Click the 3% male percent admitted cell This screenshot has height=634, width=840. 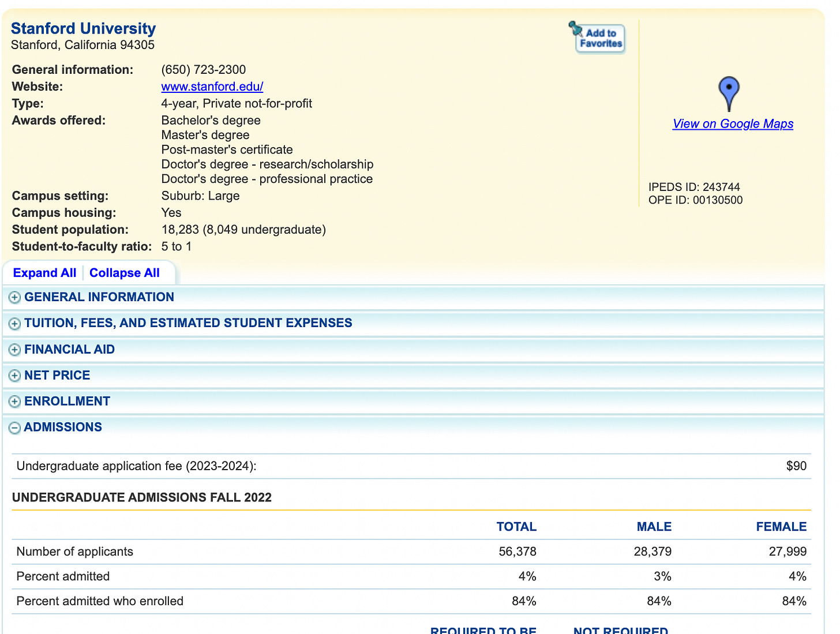coord(662,576)
